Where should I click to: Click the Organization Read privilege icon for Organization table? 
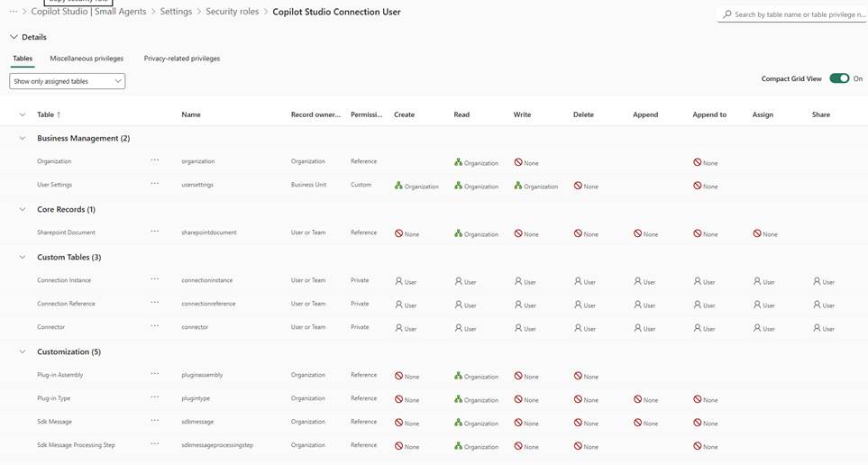[459, 163]
